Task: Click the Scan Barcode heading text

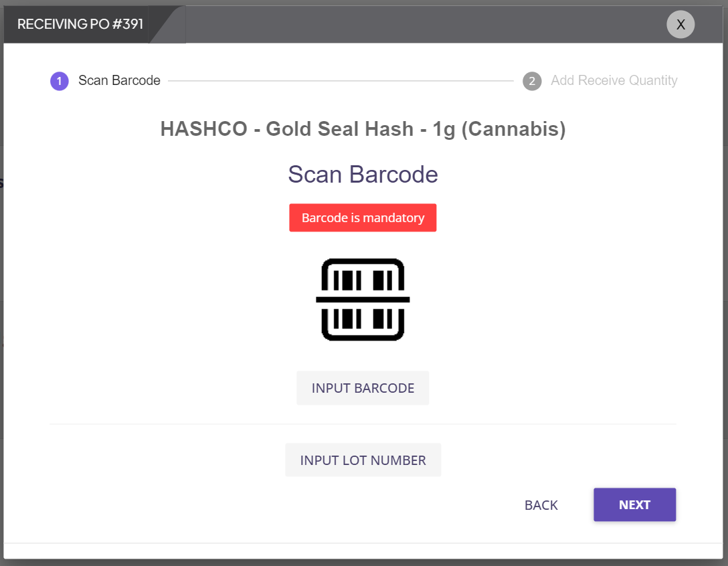Action: tap(363, 175)
